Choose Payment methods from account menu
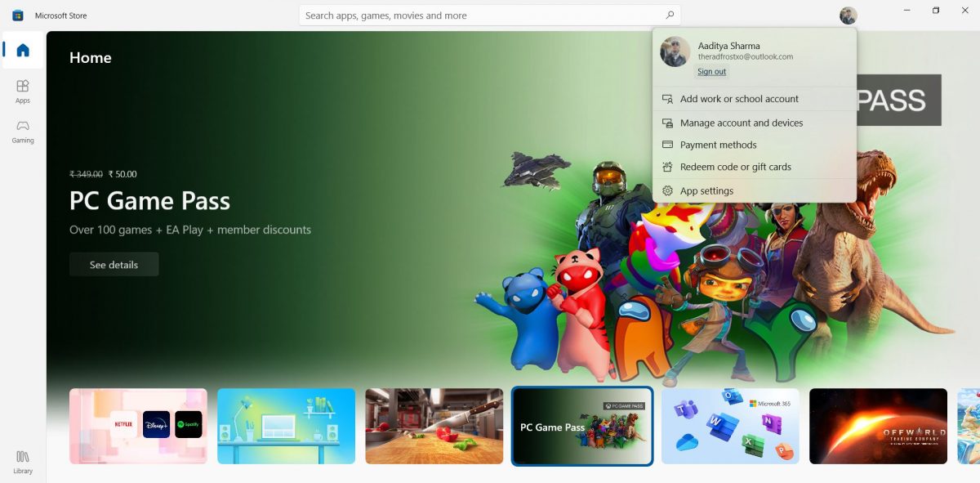980x483 pixels. [x=755, y=145]
